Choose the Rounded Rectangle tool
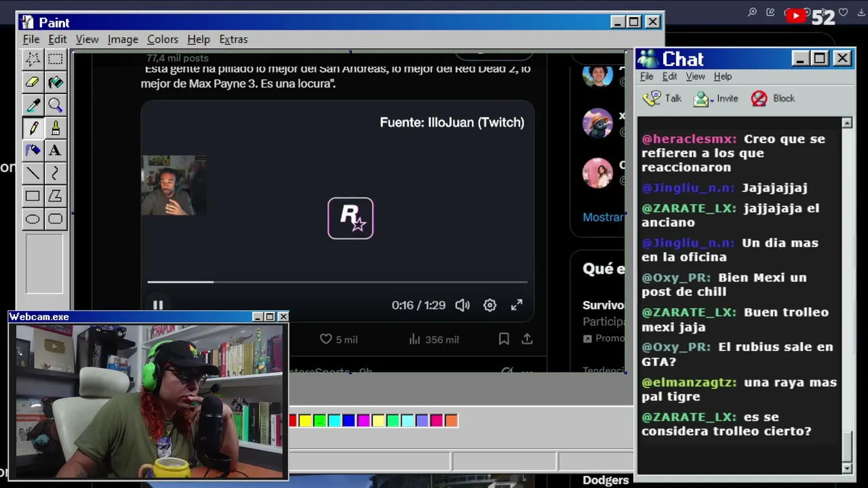This screenshot has height=488, width=868. (56, 219)
